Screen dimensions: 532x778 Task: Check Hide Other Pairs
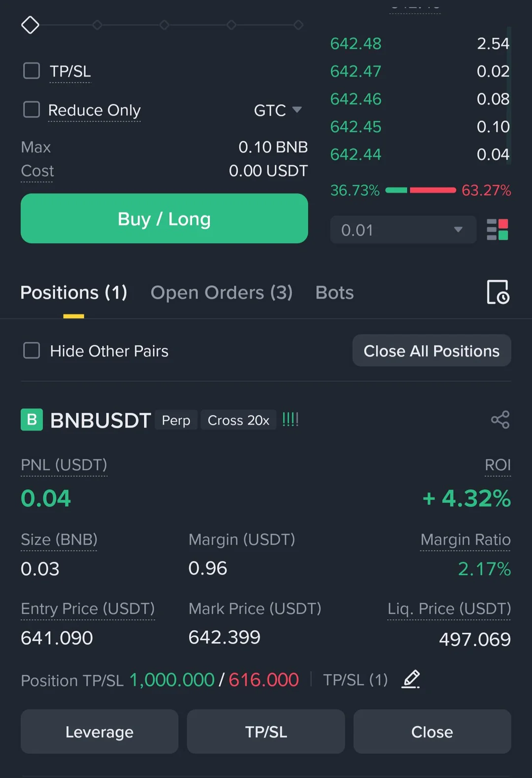(x=32, y=351)
